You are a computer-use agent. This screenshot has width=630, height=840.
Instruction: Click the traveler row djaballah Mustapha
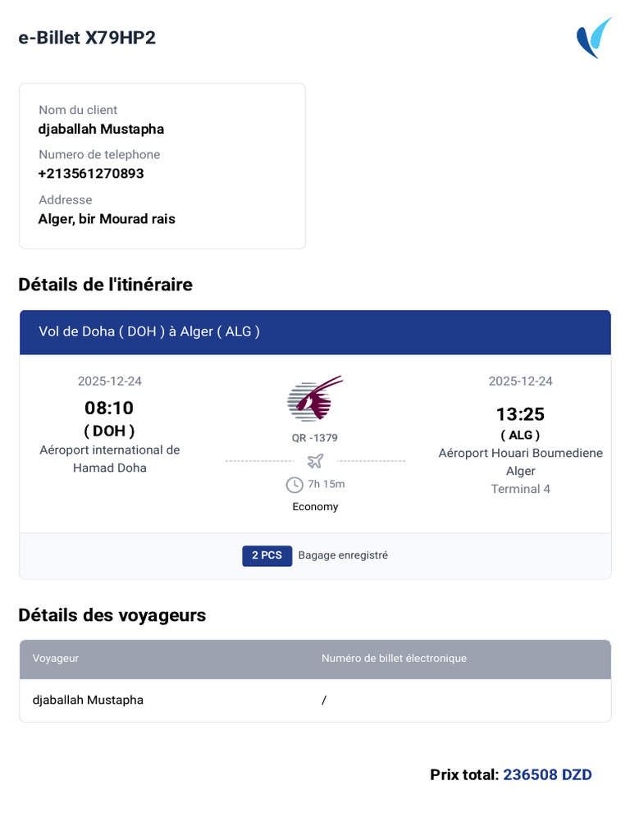tap(315, 701)
